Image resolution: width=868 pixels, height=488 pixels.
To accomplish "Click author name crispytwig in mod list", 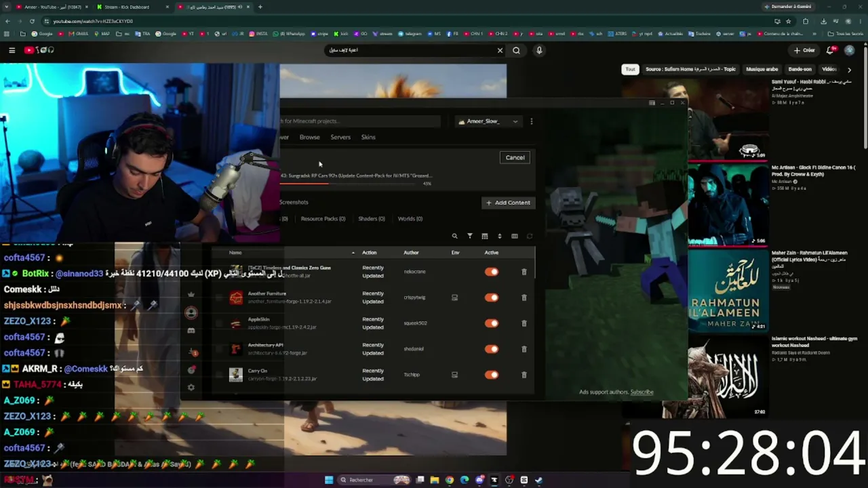I will (x=414, y=298).
